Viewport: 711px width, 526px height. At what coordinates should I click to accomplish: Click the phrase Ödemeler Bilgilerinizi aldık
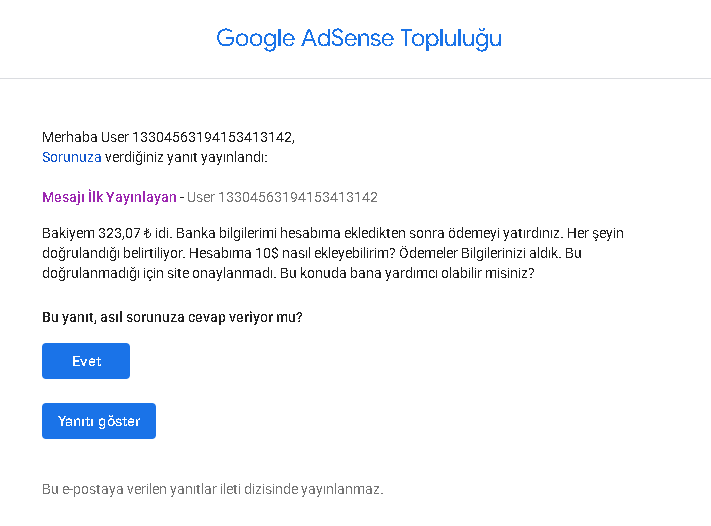[480, 253]
